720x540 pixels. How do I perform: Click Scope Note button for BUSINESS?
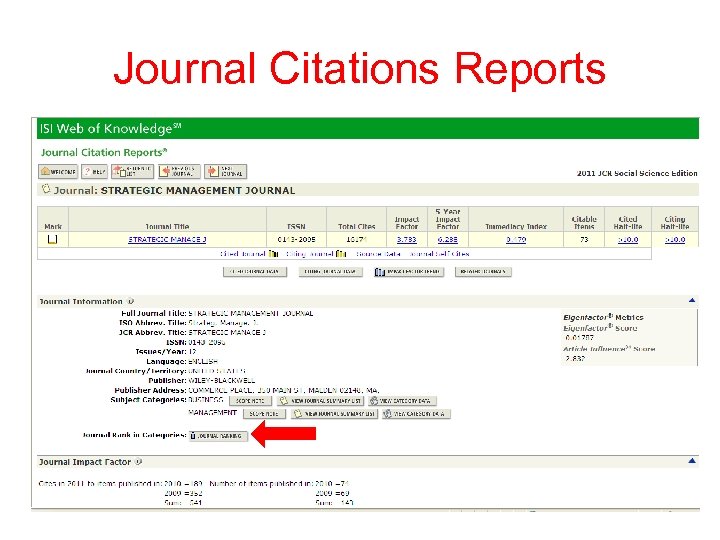[x=250, y=401]
